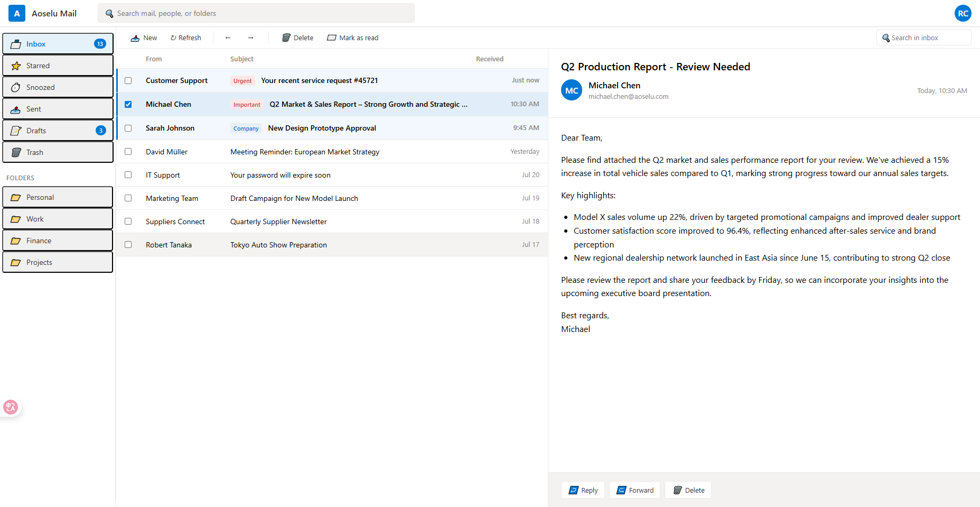
Task: Go to next page with right arrow
Action: click(250, 38)
